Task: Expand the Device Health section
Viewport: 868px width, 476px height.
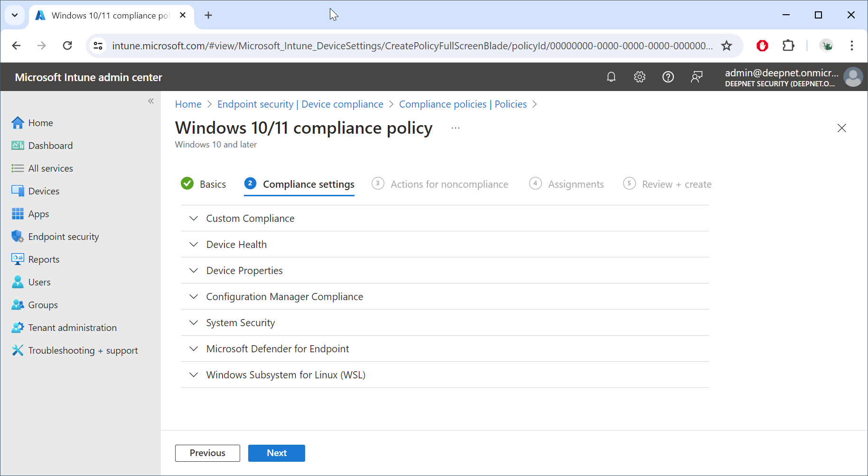Action: click(236, 245)
